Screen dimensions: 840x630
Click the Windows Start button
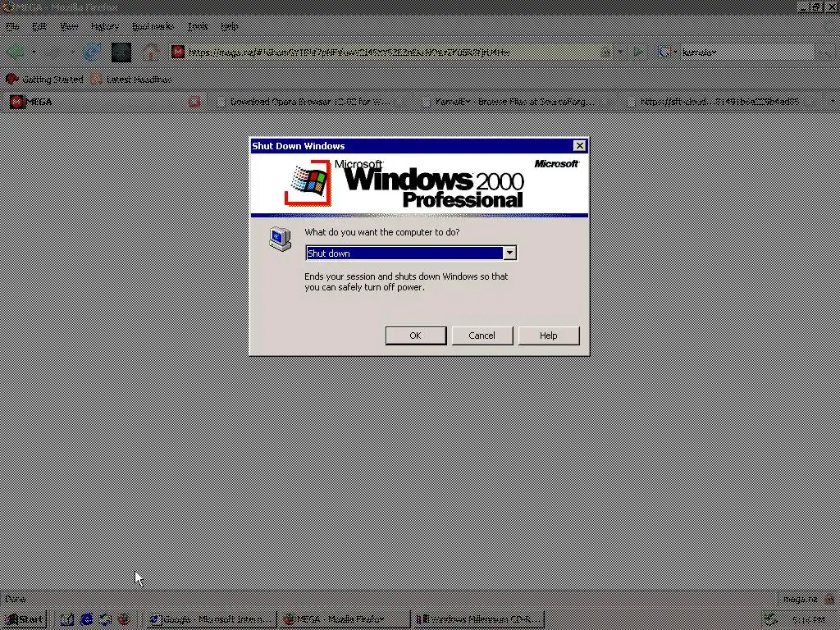point(25,619)
